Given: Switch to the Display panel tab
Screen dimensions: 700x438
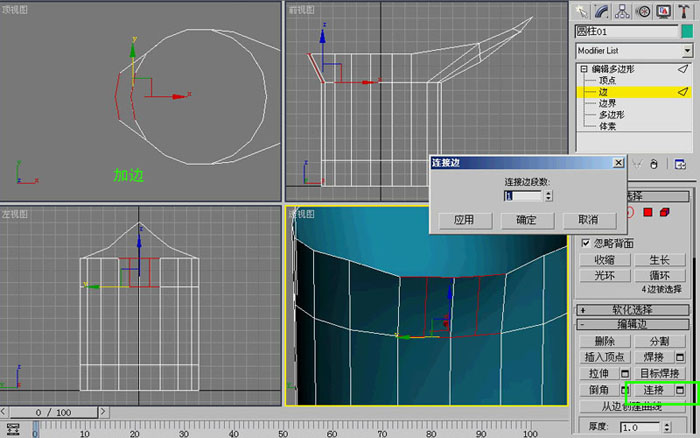Looking at the screenshot, I should [663, 12].
